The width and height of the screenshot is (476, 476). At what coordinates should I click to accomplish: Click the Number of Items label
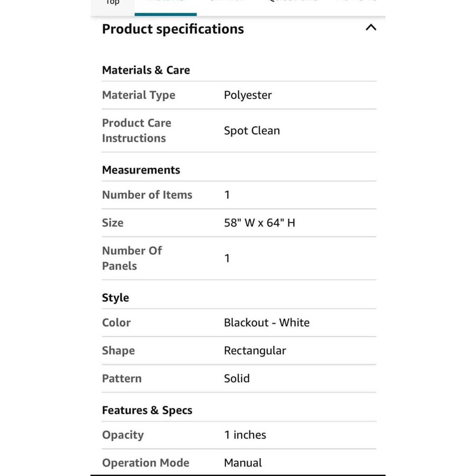147,195
